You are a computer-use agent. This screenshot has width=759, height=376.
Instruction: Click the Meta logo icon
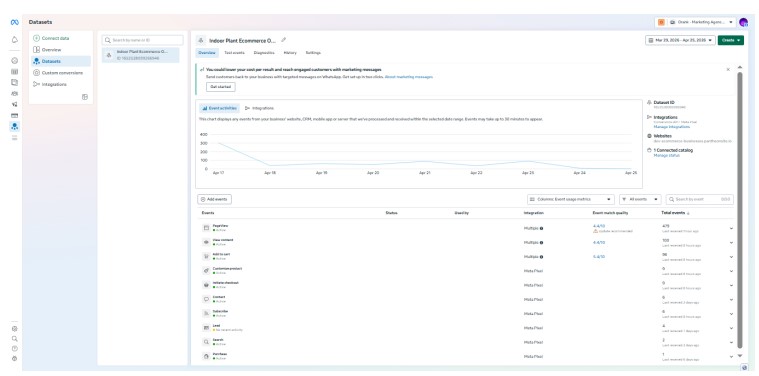click(x=15, y=22)
